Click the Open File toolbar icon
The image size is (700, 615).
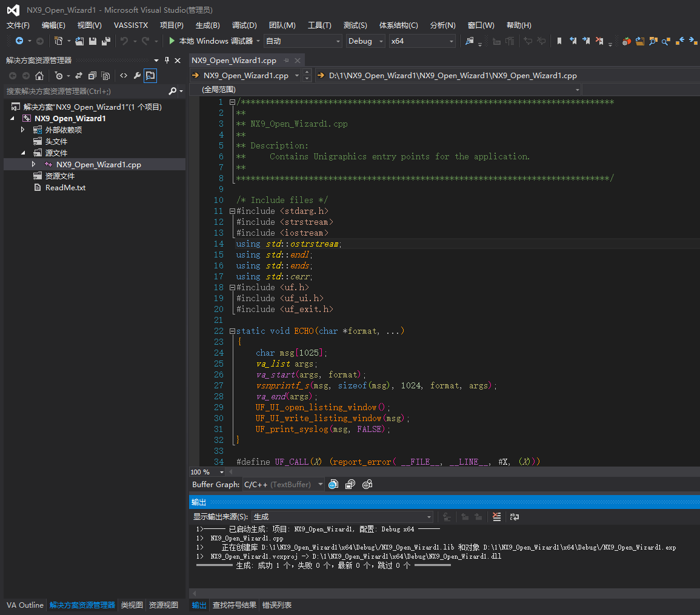tap(79, 41)
